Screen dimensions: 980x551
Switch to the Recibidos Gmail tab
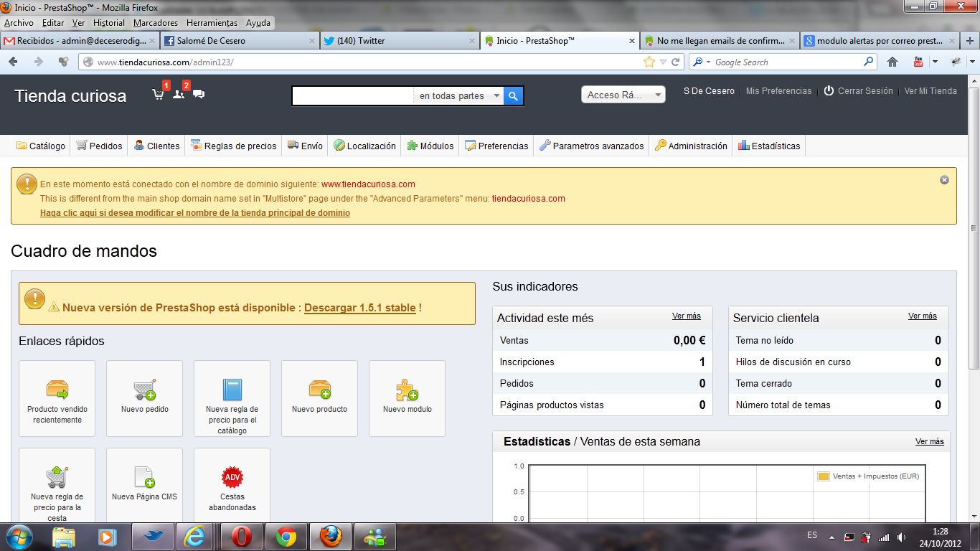click(80, 41)
